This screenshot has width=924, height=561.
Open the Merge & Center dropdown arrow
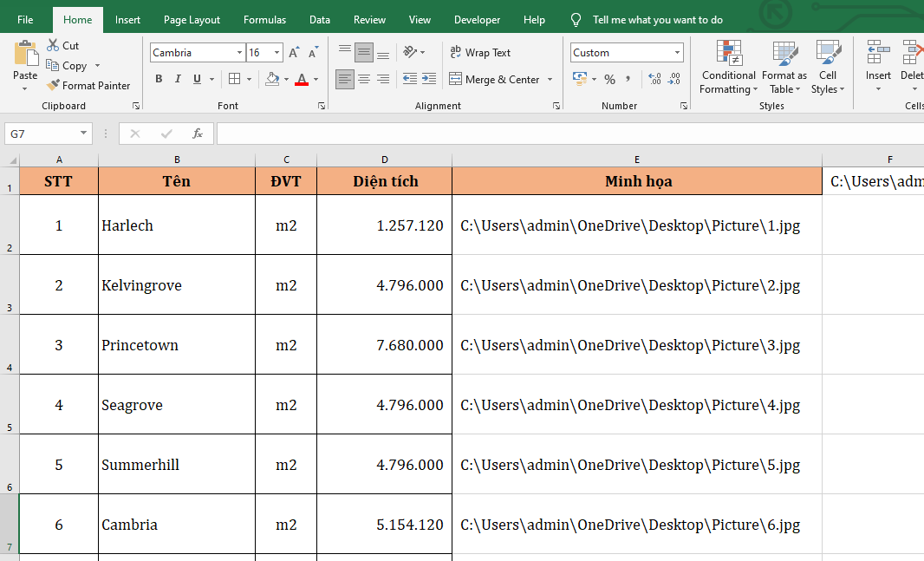tap(549, 80)
